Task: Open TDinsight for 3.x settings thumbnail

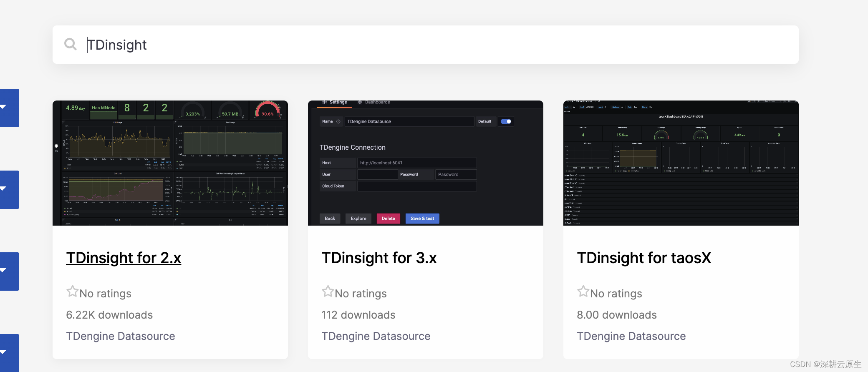Action: (426, 163)
